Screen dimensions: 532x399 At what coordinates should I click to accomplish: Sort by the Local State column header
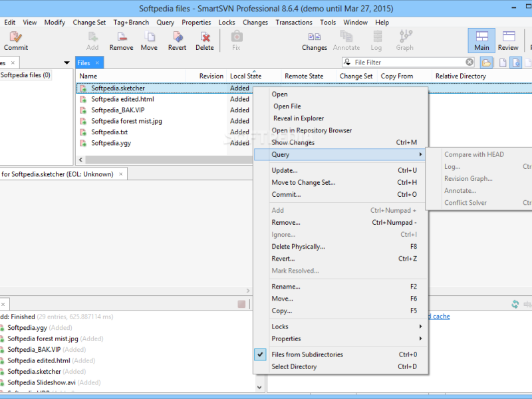(x=254, y=76)
